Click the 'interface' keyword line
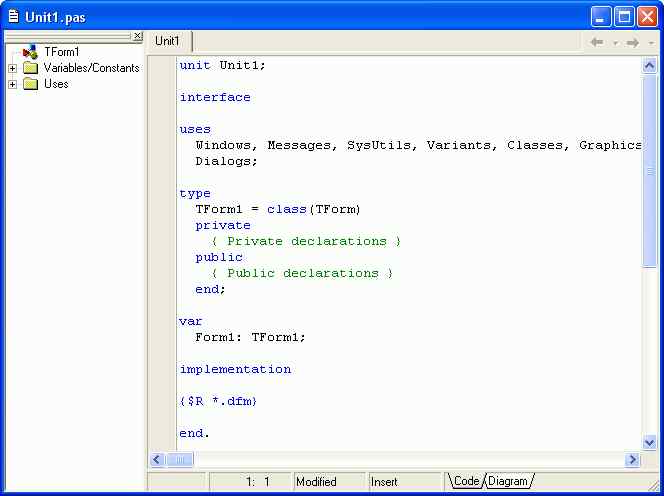Viewport: 664px width, 496px height. (215, 97)
